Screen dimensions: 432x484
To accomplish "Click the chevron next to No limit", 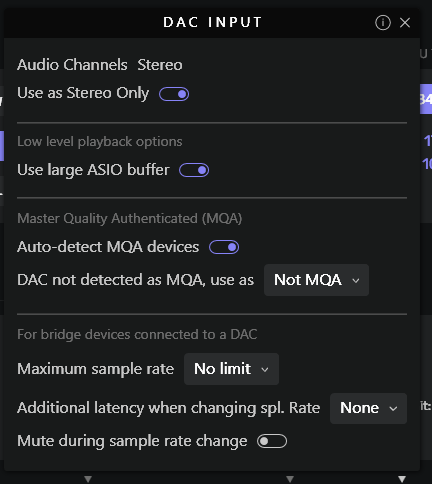I will (x=265, y=370).
